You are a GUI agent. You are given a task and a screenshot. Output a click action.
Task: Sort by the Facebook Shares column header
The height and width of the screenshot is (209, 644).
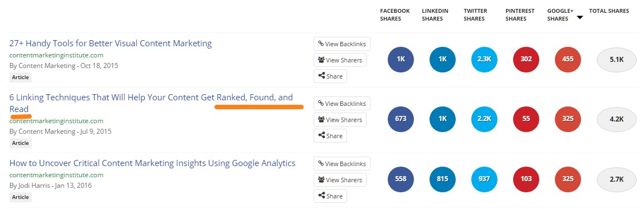(x=394, y=15)
